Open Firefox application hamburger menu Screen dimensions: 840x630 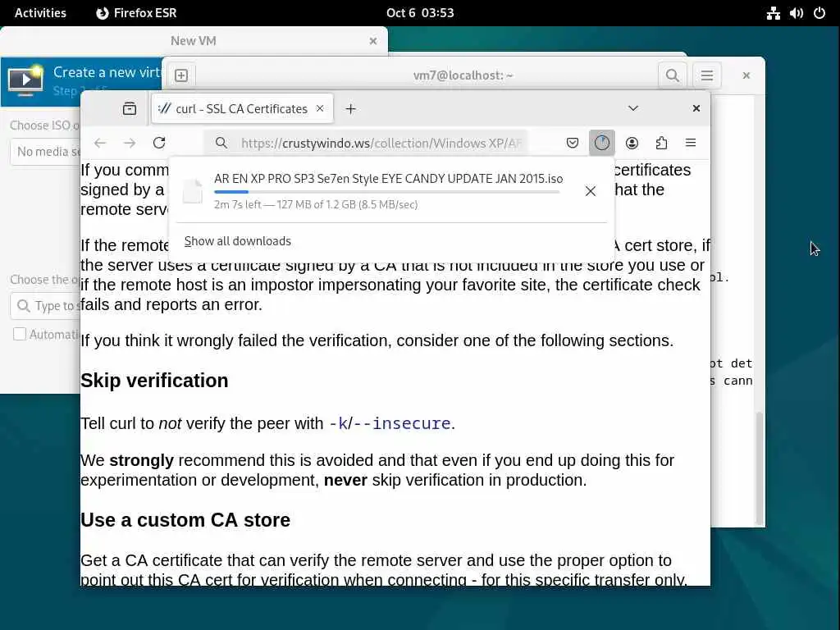[x=691, y=143]
